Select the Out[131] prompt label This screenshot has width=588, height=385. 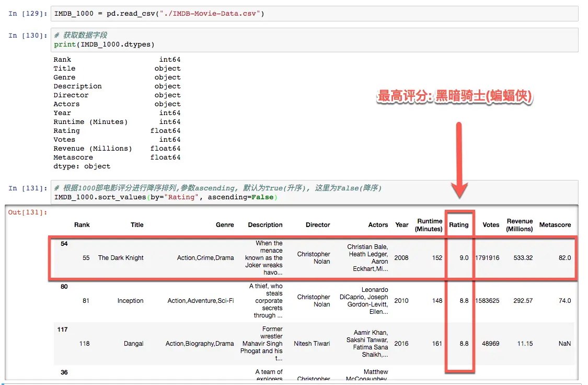coord(28,212)
